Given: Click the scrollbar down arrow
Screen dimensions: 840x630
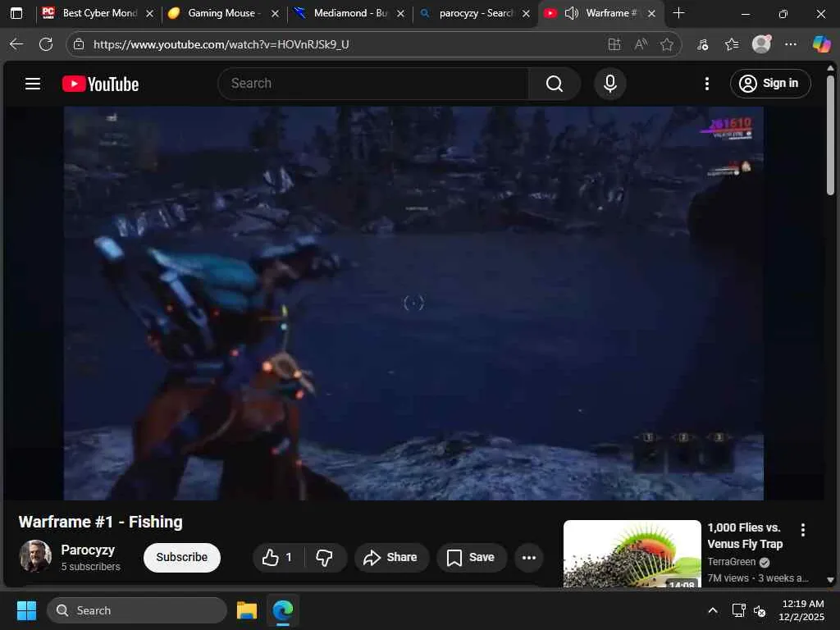Looking at the screenshot, I should pos(830,580).
